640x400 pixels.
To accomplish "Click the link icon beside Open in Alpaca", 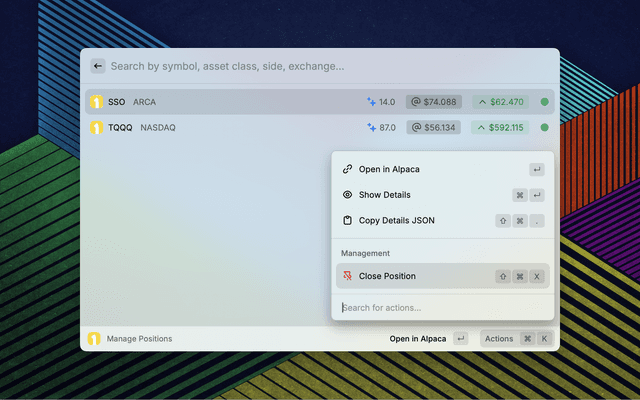I will coord(347,169).
